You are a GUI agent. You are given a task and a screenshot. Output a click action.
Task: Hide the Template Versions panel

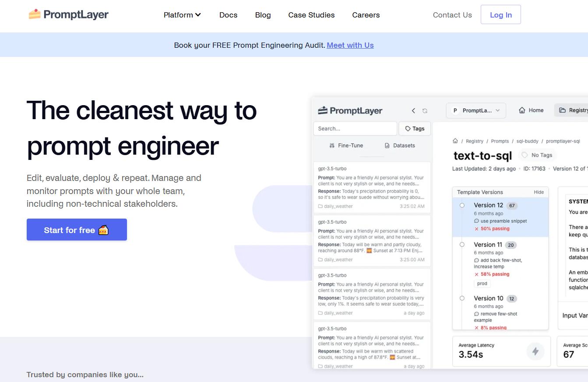point(539,192)
